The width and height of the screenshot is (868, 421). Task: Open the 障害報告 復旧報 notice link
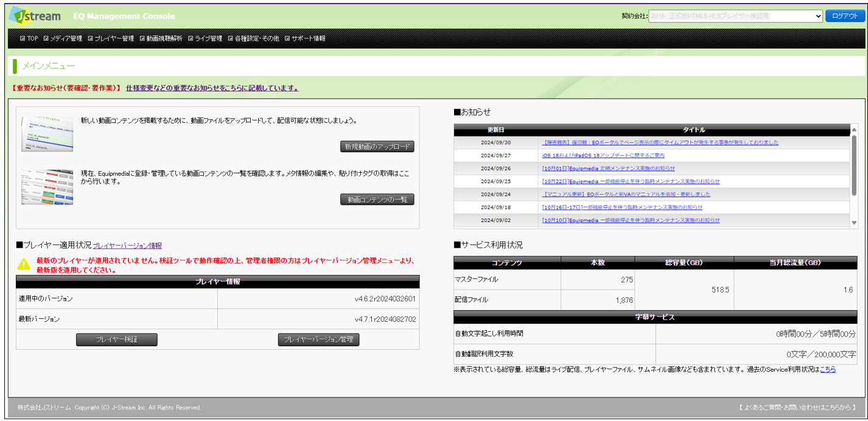click(x=660, y=142)
